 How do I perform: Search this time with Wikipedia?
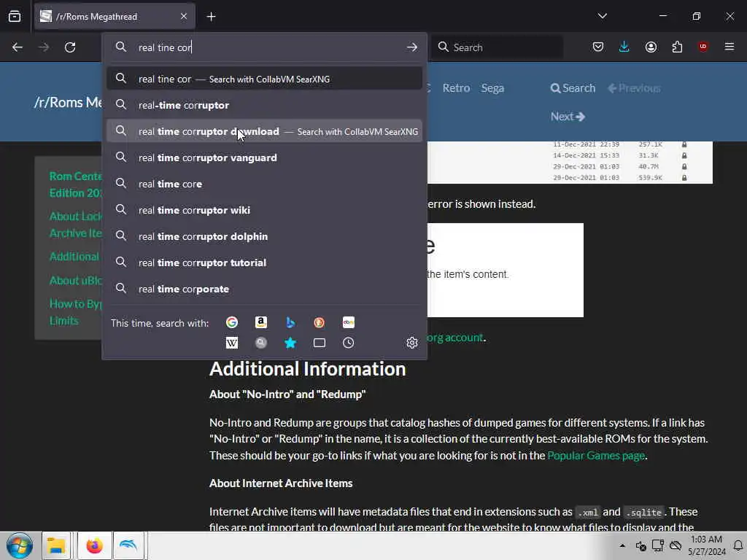[231, 343]
